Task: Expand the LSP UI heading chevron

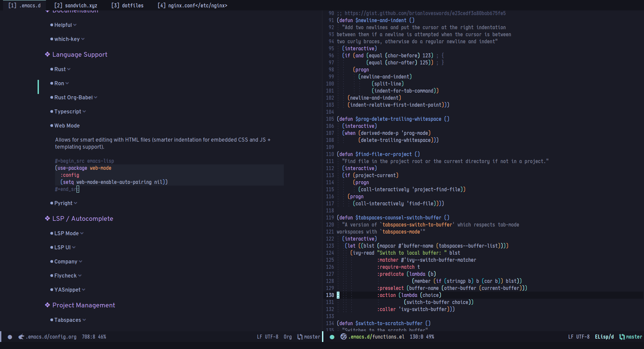Action: pos(74,248)
